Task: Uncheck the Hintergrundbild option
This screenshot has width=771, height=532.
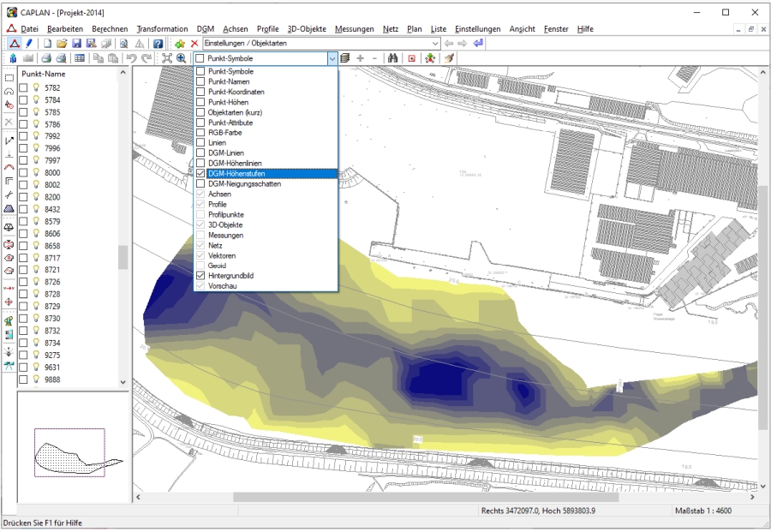Action: click(x=200, y=276)
